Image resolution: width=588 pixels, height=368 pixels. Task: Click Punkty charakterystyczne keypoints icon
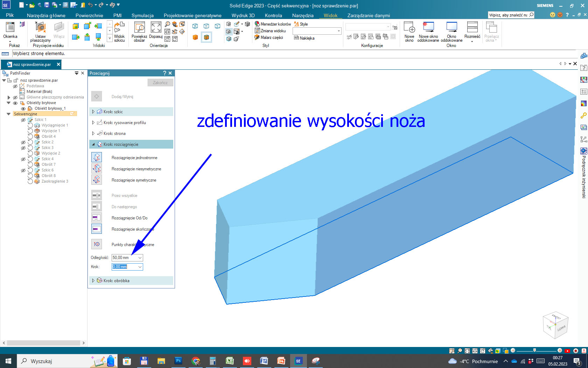pyautogui.click(x=97, y=245)
